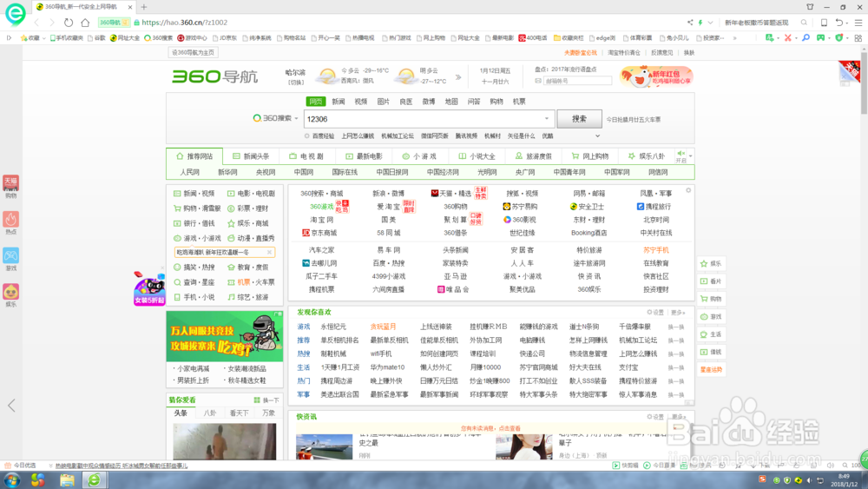Expand the sidebar with left chevron
Screen dimensions: 868x489
pos(11,406)
